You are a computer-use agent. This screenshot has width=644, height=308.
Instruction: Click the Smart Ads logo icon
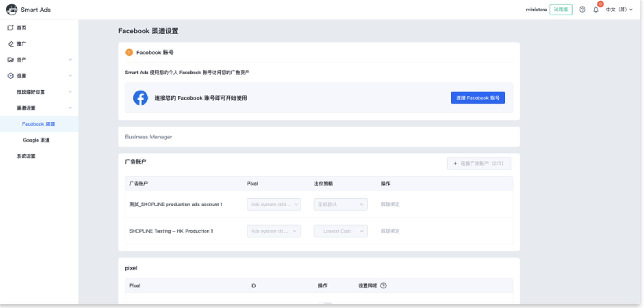click(12, 10)
